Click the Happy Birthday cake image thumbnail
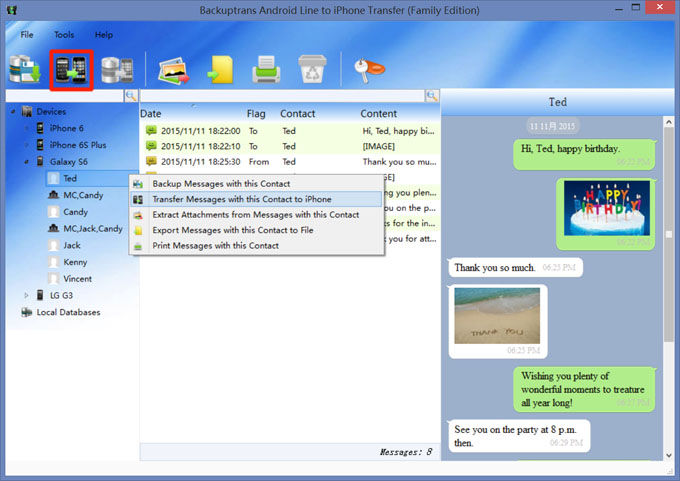The image size is (680, 481). click(607, 208)
